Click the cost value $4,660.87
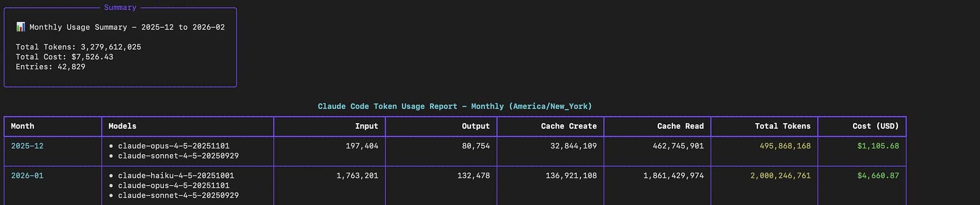 coord(878,176)
